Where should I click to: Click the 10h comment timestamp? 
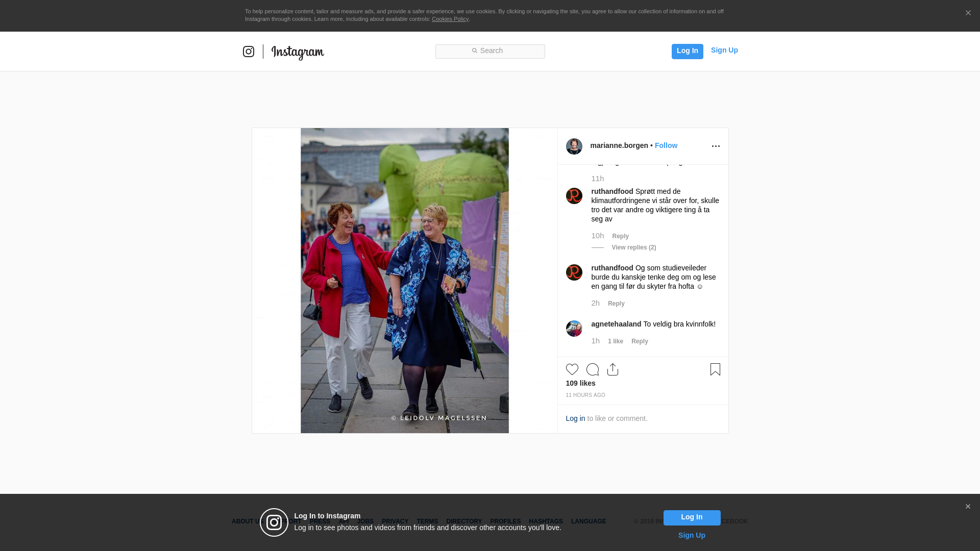(x=598, y=236)
